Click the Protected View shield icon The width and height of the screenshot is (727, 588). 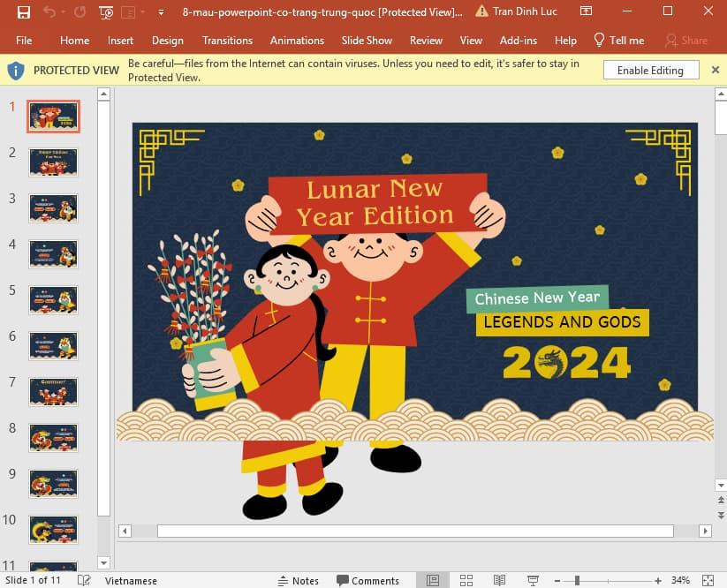(x=15, y=70)
